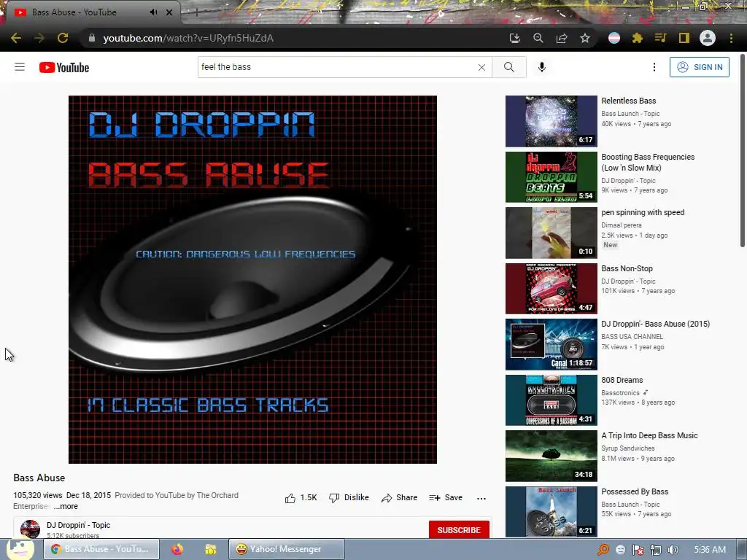Open pen spinning with speed thumbnail
Screen dimensions: 747x560
551,233
